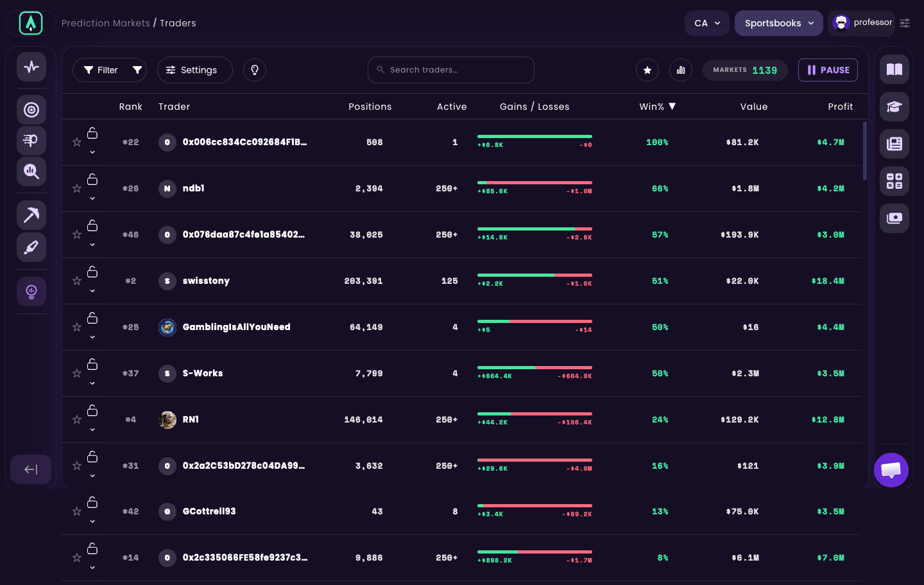Select the paintbrush icon in left sidebar

(x=31, y=247)
